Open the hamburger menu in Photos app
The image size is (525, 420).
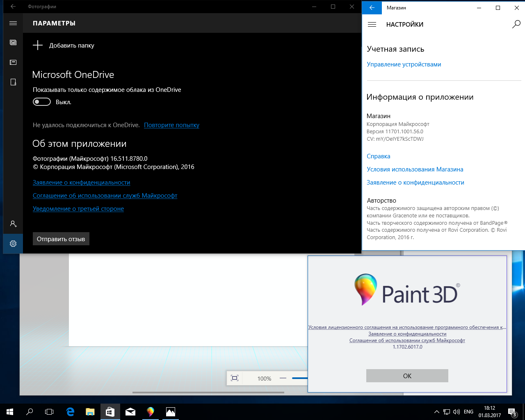pos(13,23)
